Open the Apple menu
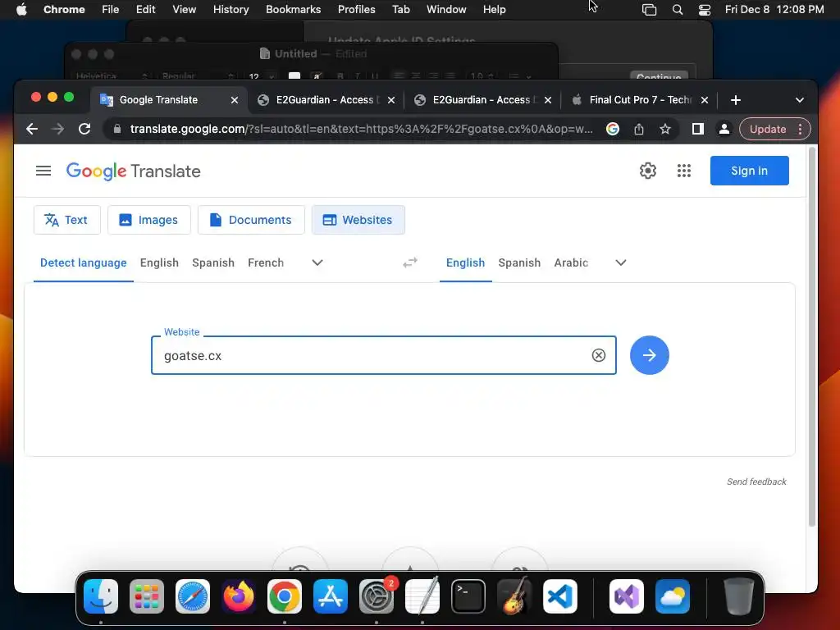Screen dimensions: 840x630 pyautogui.click(x=21, y=10)
